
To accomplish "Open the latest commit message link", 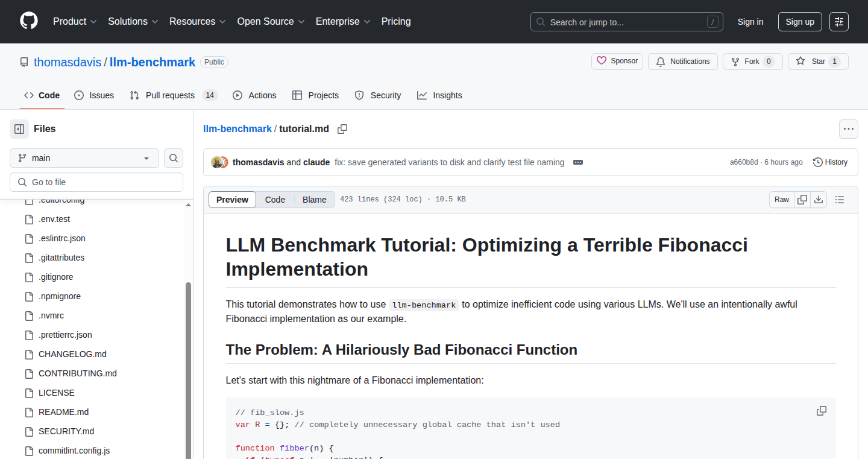I will point(450,162).
